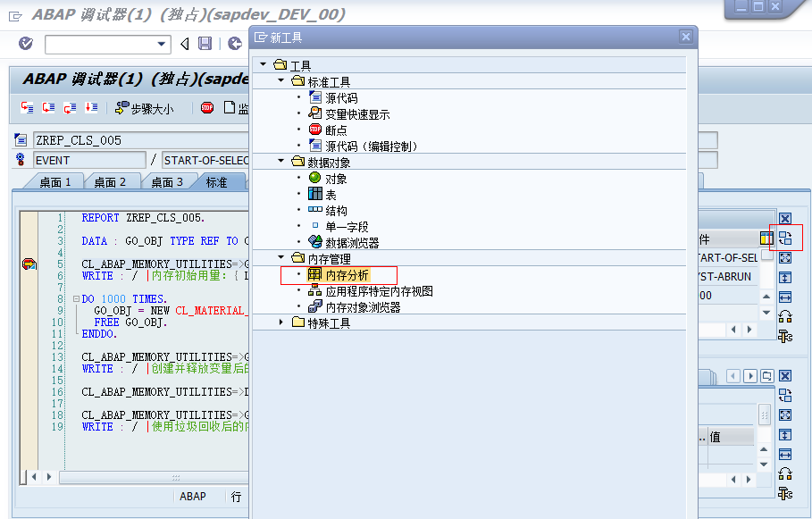This screenshot has height=519, width=812.
Task: Click the return step debugger icon
Action: point(70,107)
